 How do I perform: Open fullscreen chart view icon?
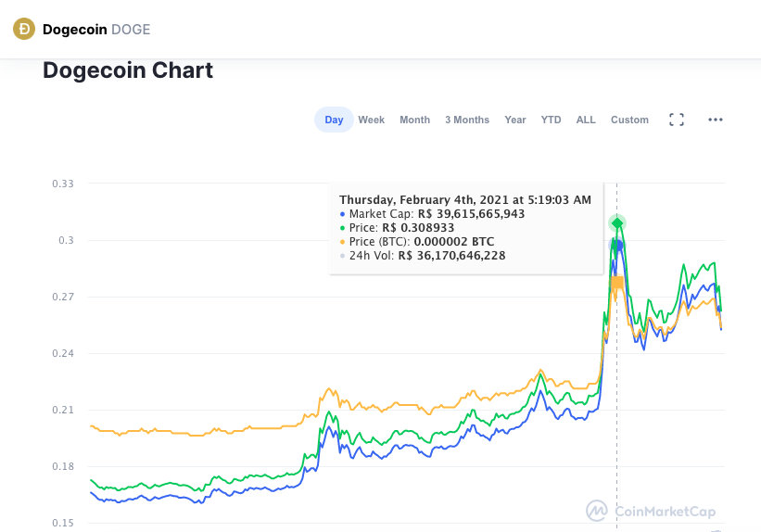point(677,120)
